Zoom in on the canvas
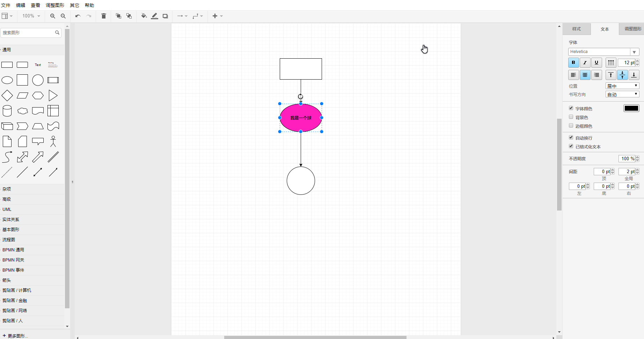Image resolution: width=644 pixels, height=339 pixels. tap(53, 16)
